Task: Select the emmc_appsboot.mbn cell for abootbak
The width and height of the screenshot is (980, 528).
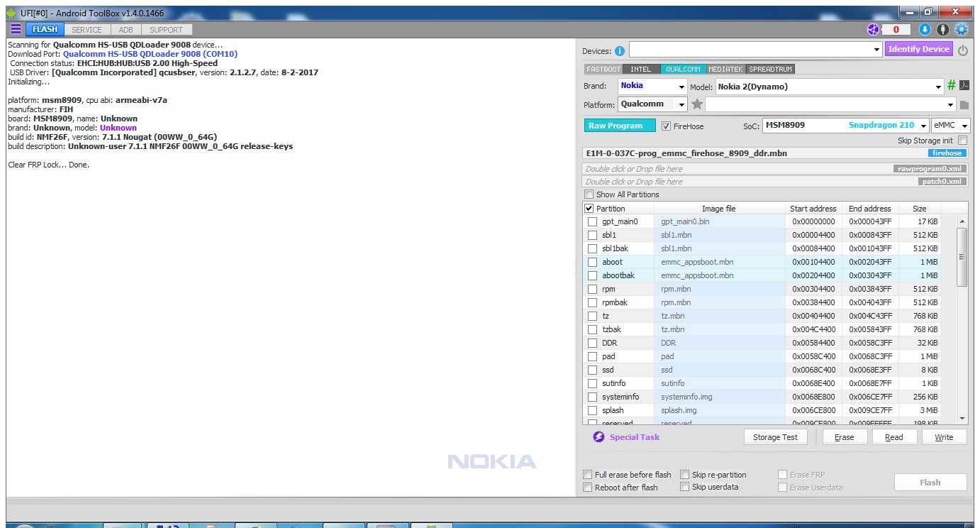Action: (719, 275)
